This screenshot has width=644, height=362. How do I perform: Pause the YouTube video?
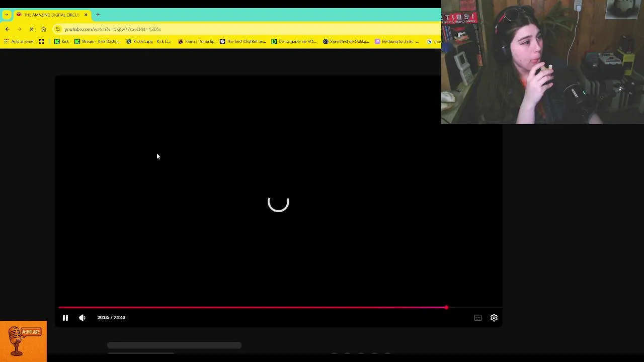65,318
